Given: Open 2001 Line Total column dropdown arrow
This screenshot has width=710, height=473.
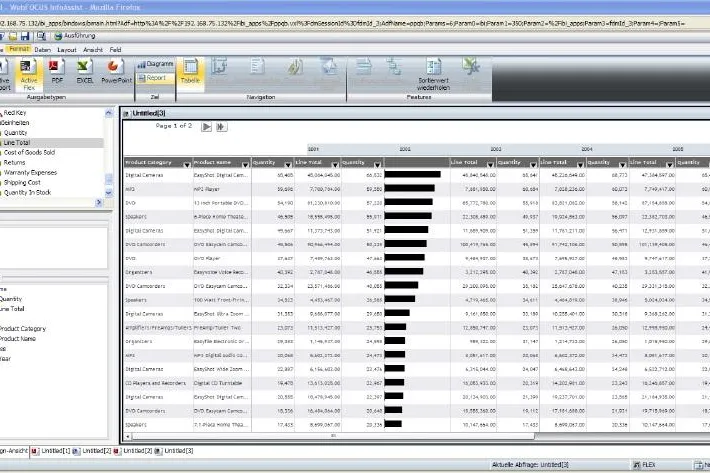Looking at the screenshot, I should 335,165.
